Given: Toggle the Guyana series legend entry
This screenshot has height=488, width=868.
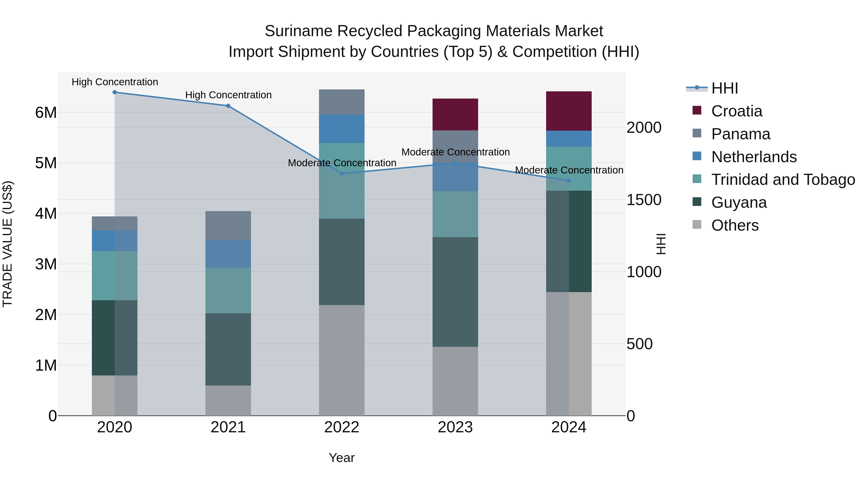Looking at the screenshot, I should click(730, 202).
